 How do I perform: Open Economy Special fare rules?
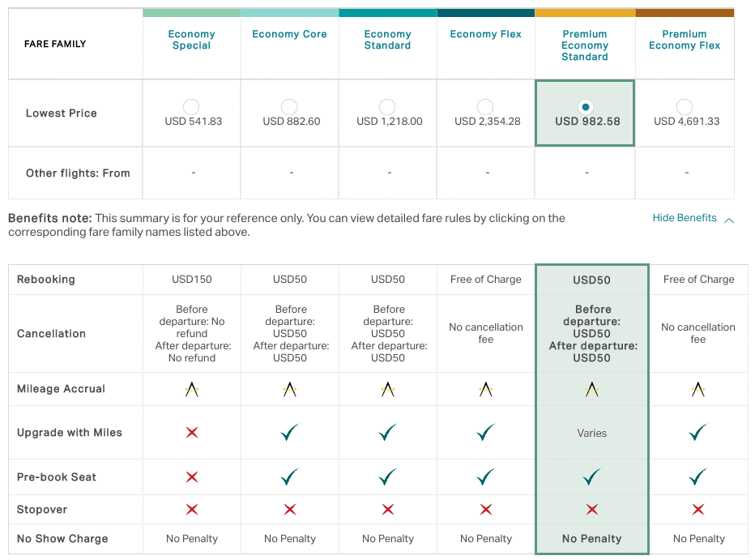[192, 40]
